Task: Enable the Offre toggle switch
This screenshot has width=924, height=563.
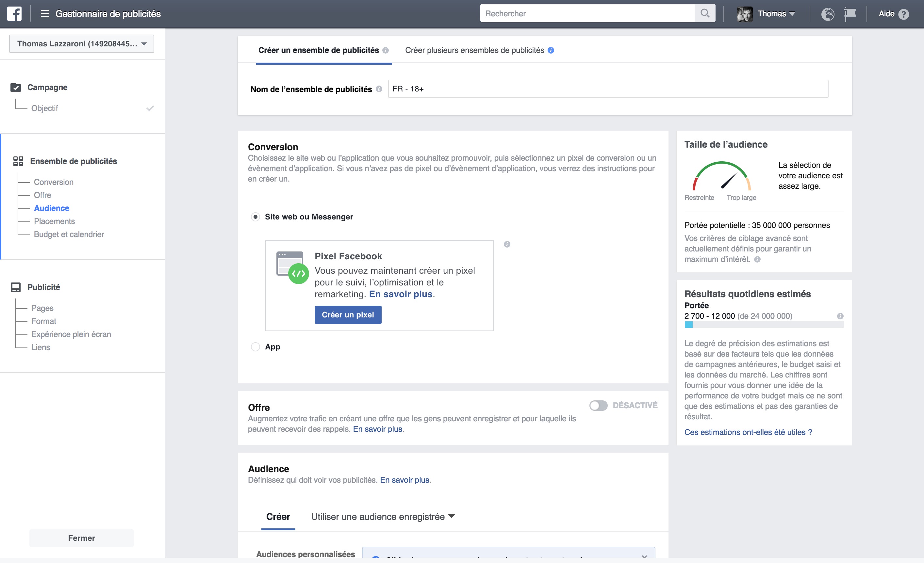Action: (598, 405)
